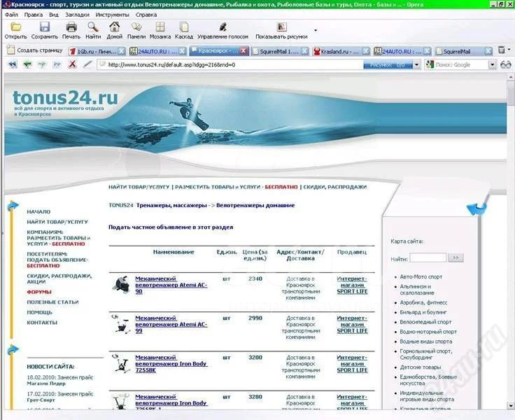Click the Печать printer icon
The height and width of the screenshot is (420, 515).
click(x=71, y=27)
